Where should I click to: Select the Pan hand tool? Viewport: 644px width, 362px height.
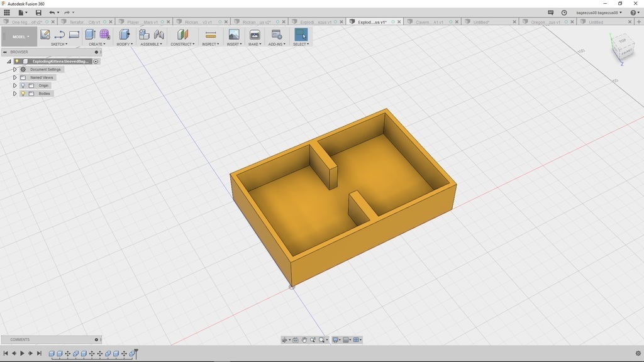[x=304, y=340]
